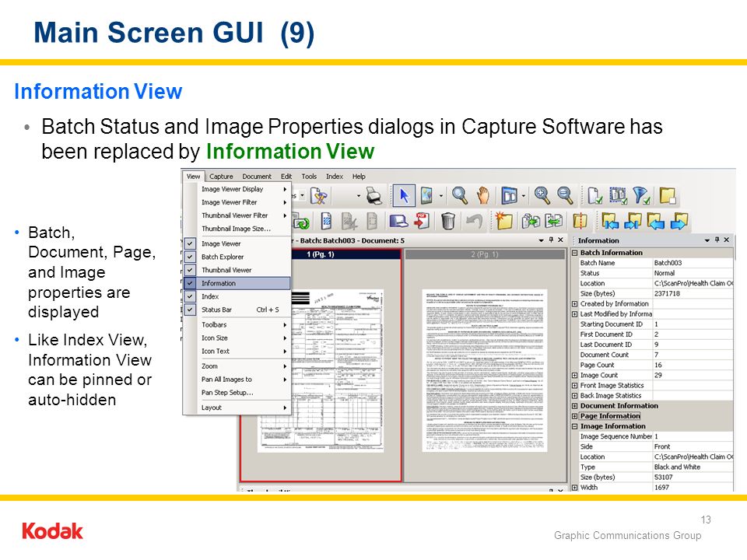
Task: Toggle pin on image viewer pane
Action: (x=551, y=240)
